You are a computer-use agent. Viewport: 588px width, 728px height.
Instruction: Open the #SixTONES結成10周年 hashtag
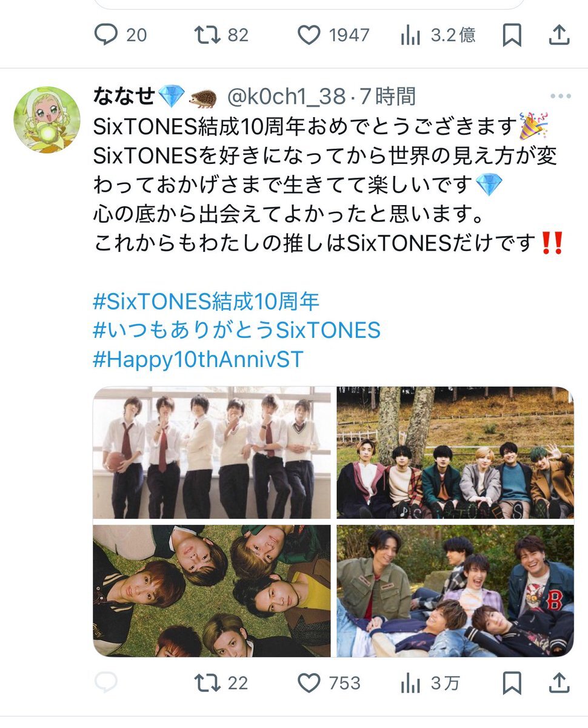(206, 301)
